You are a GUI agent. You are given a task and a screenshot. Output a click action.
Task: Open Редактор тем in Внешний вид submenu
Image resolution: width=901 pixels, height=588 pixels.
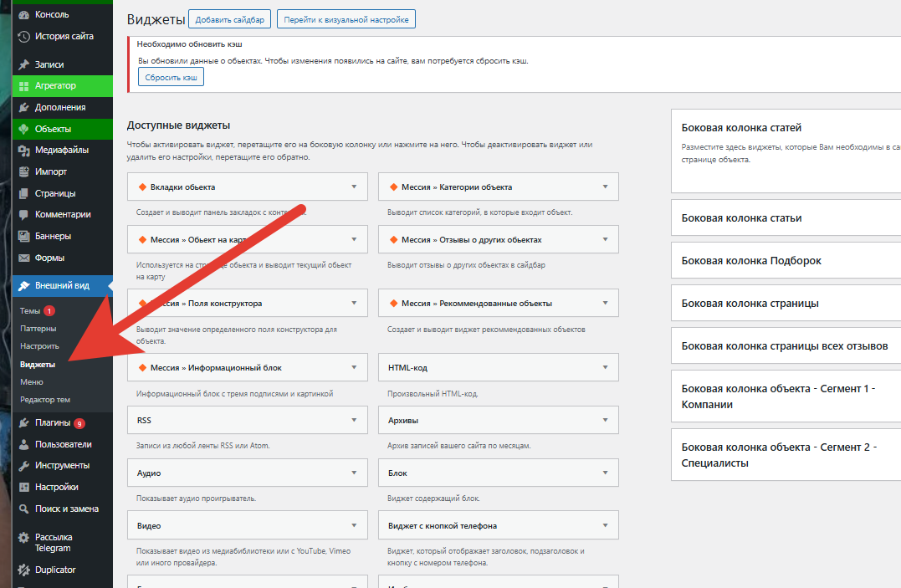[45, 400]
